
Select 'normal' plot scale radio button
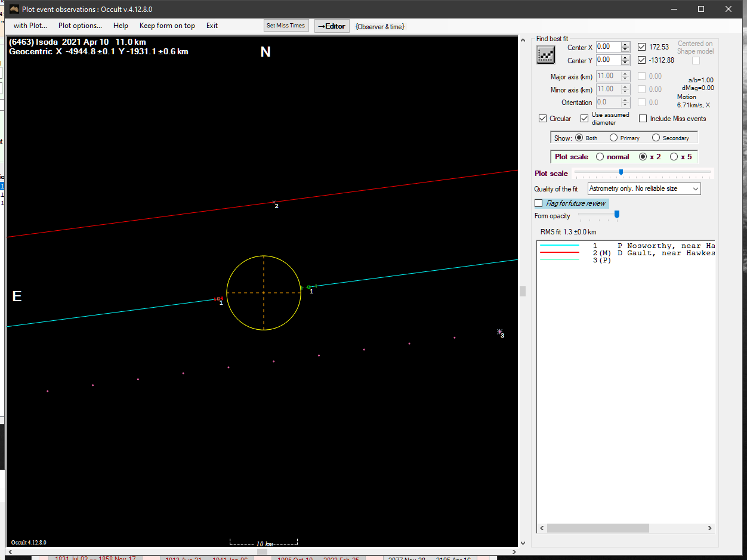(600, 157)
